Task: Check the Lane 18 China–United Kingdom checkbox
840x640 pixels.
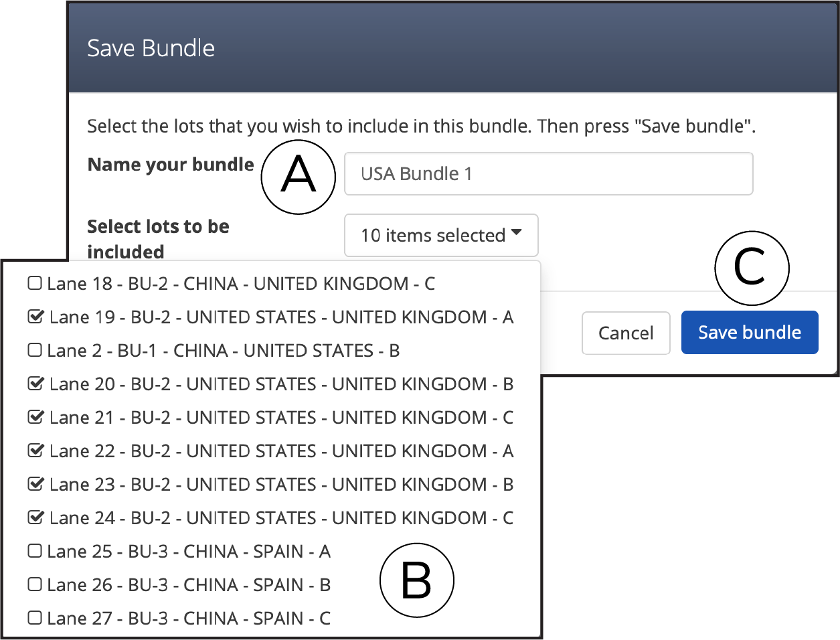Action: pyautogui.click(x=34, y=283)
